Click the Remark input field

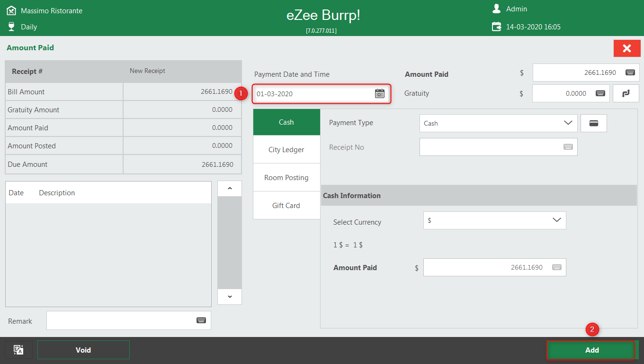click(128, 320)
